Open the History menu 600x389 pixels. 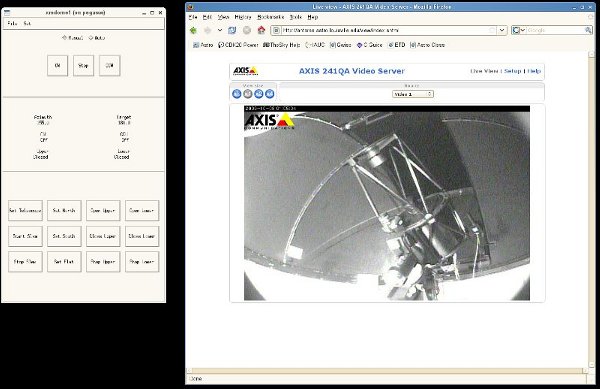pos(243,17)
